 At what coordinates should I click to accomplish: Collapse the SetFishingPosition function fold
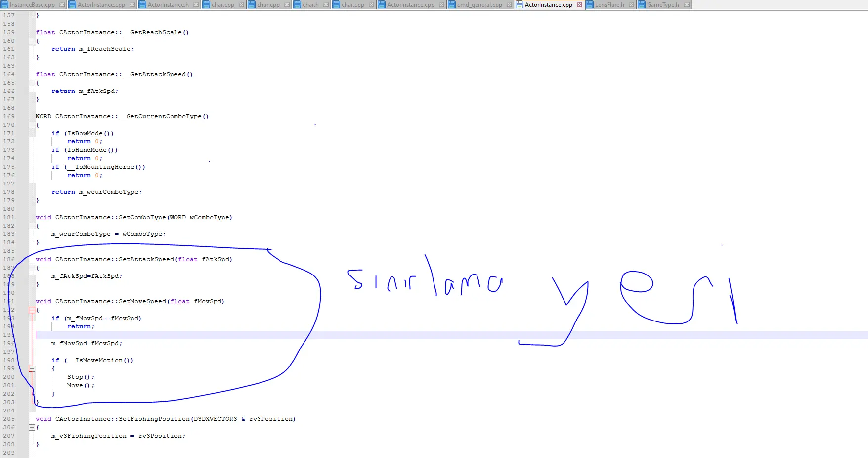[32, 428]
